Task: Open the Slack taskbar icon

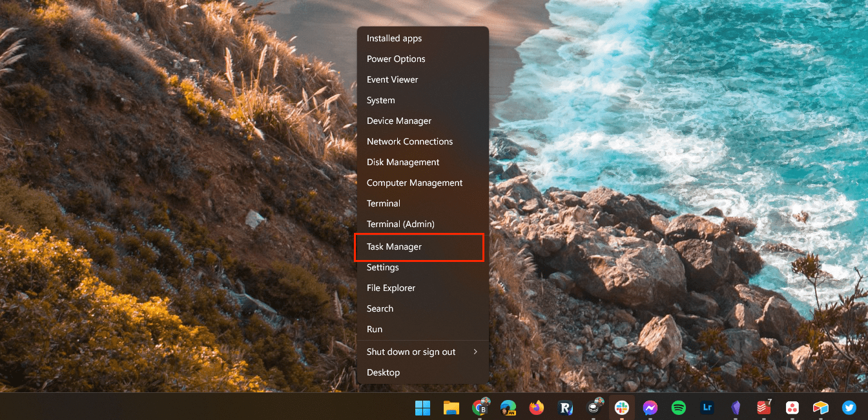Action: [x=623, y=408]
